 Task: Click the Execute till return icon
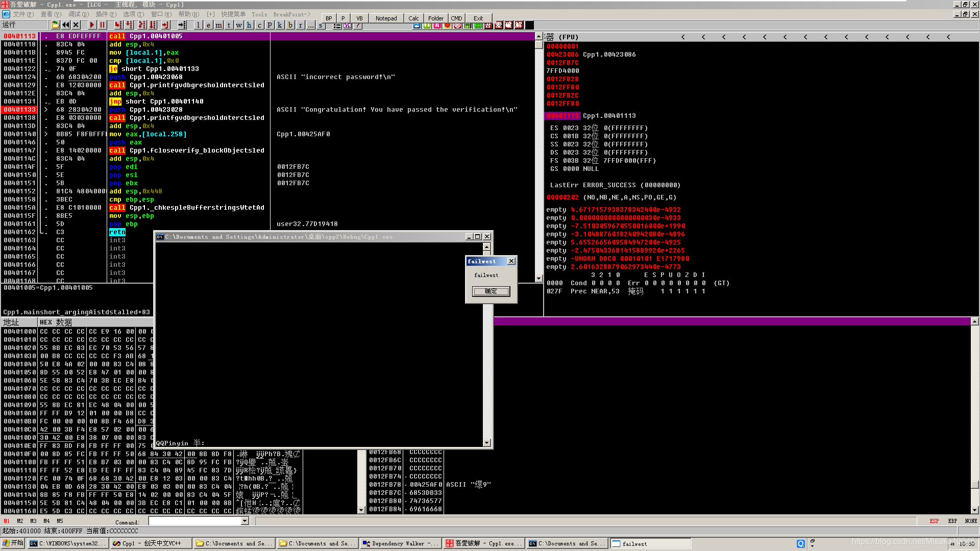pyautogui.click(x=165, y=25)
